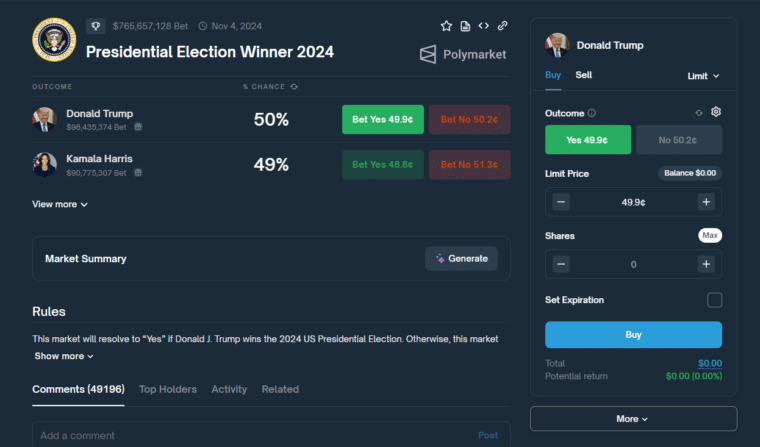Click the trophy icon near bet volume

[x=96, y=26]
